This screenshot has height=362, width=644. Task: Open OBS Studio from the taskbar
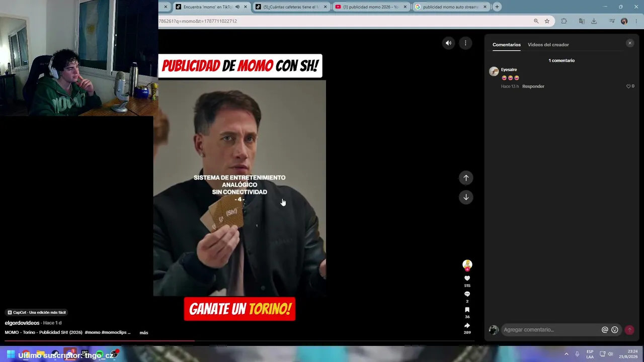(x=114, y=354)
